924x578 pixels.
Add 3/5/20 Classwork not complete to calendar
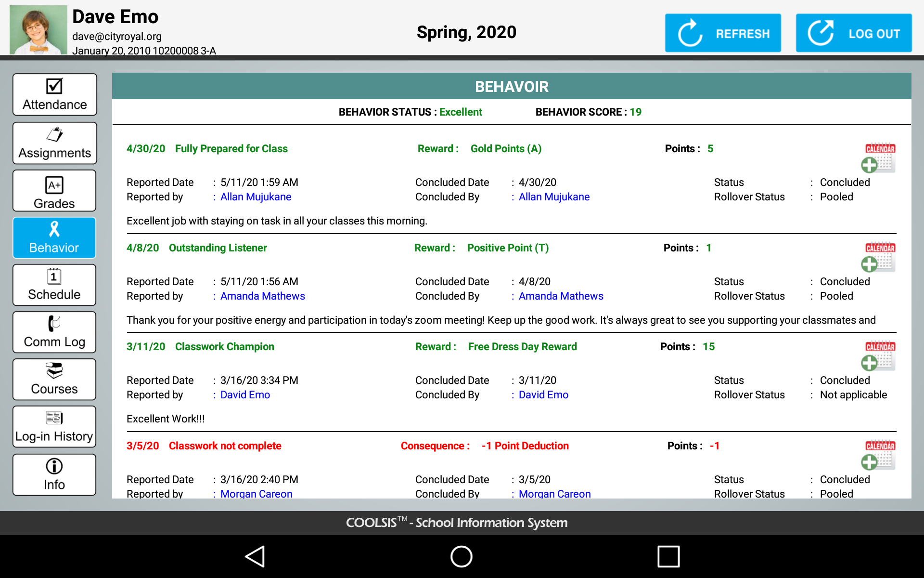pyautogui.click(x=878, y=455)
